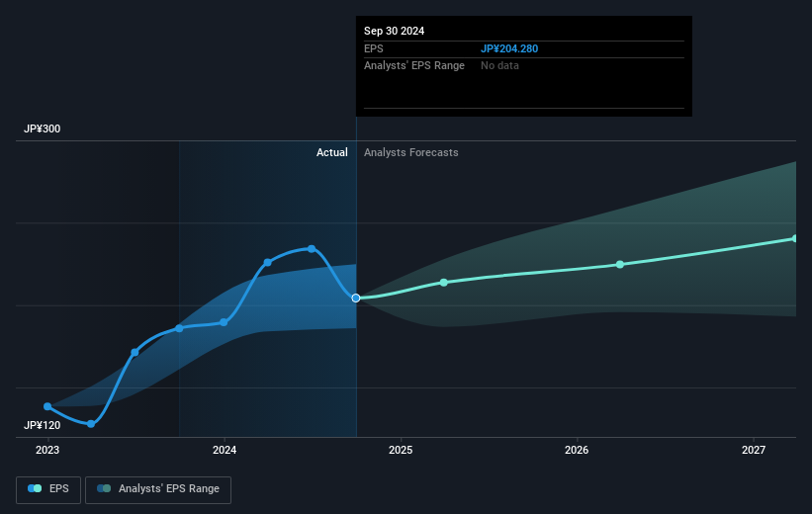Click the late-2023 EPS data point
The width and height of the screenshot is (812, 514).
coord(179,328)
